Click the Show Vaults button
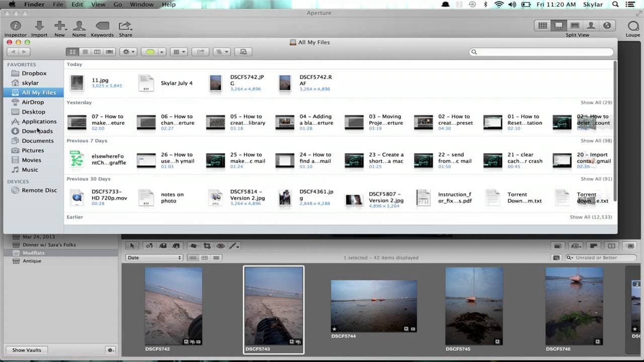 point(27,350)
